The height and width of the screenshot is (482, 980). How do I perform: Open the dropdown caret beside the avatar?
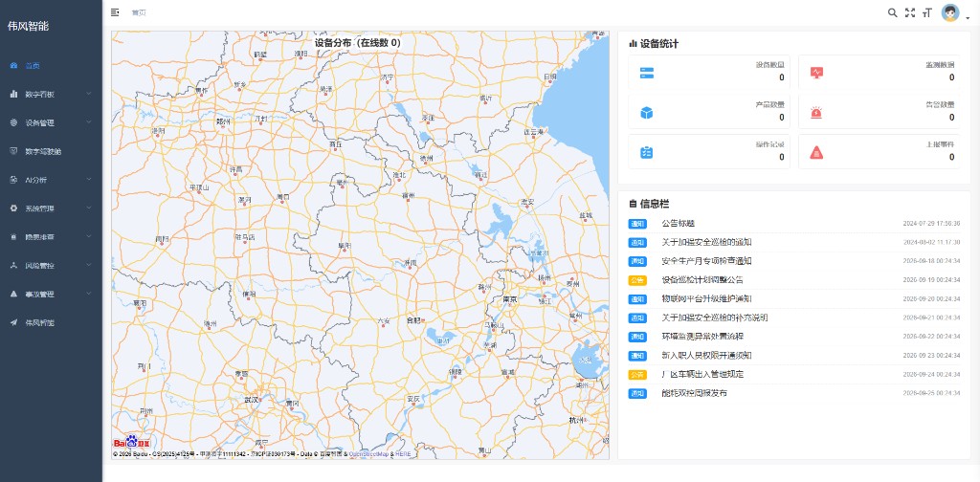pos(969,18)
